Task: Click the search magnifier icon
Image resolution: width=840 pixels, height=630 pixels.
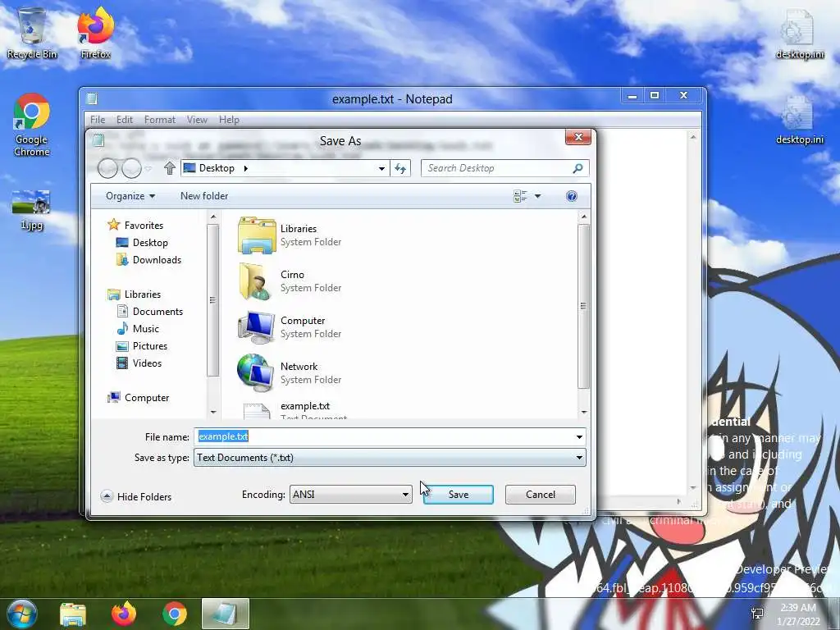Action: (577, 168)
